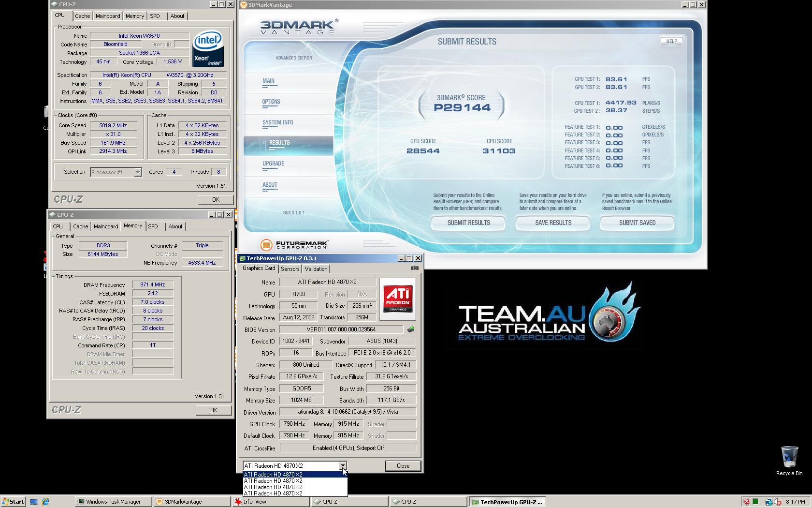812x508 pixels.
Task: Open the Start menu
Action: 13,502
